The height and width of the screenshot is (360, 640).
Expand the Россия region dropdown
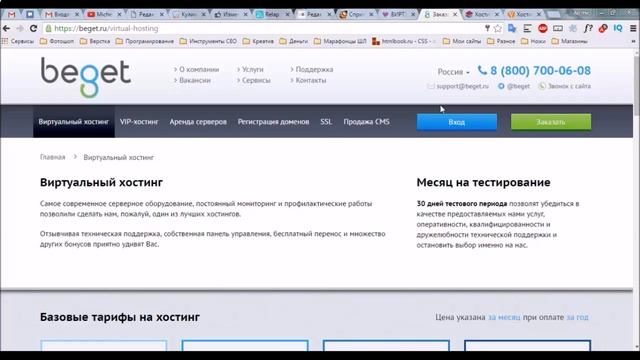(x=453, y=72)
